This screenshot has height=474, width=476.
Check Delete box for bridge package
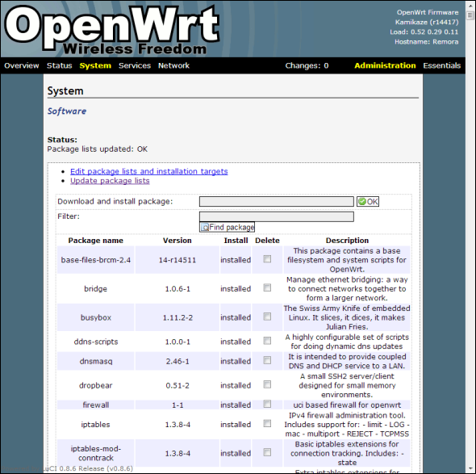coord(267,287)
